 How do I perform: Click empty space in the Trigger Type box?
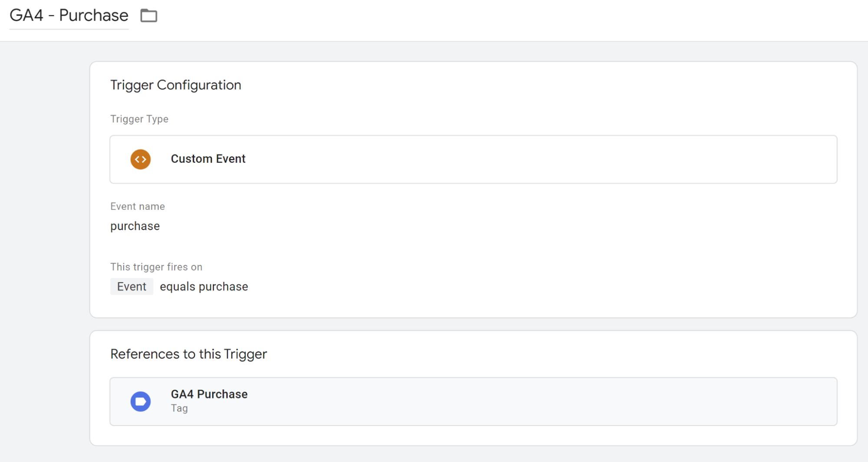[x=521, y=159]
